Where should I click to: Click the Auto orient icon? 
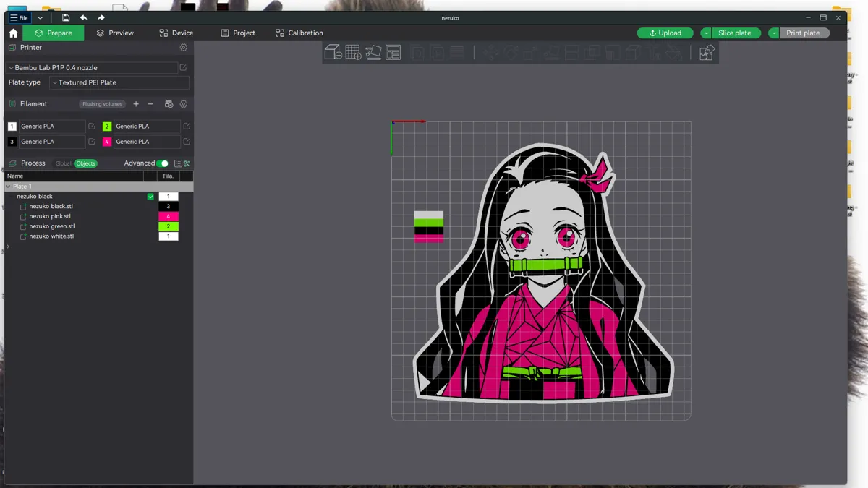(373, 52)
